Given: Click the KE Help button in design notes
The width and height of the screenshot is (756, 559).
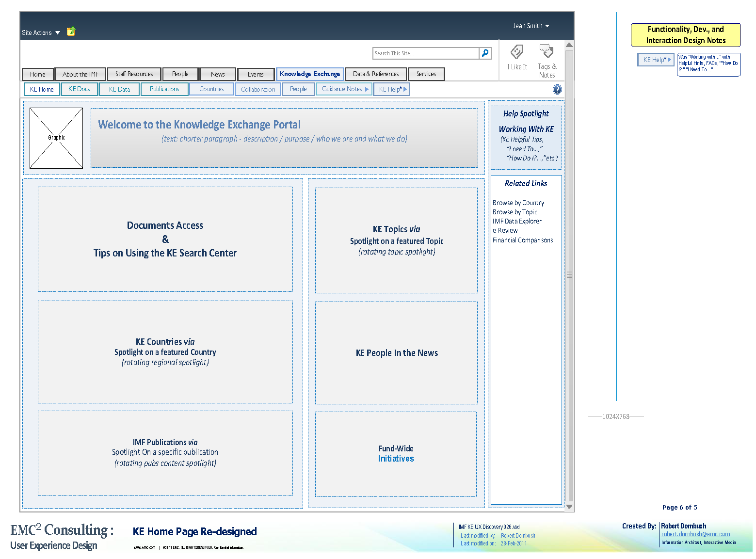Looking at the screenshot, I should (x=656, y=60).
